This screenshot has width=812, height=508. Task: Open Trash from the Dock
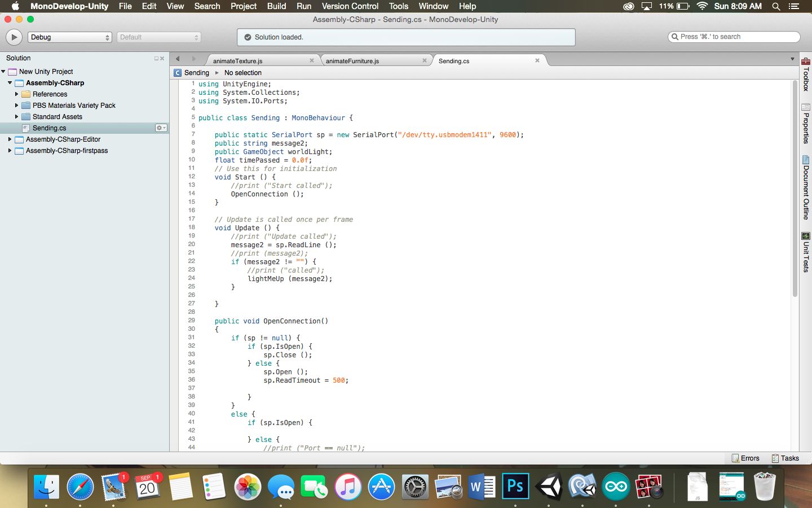click(x=765, y=487)
